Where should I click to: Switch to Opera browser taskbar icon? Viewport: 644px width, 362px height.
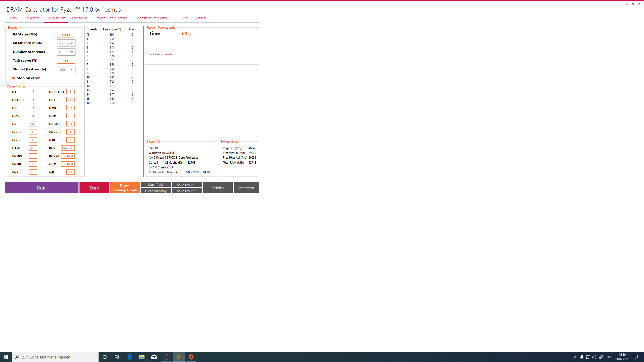coord(167,357)
